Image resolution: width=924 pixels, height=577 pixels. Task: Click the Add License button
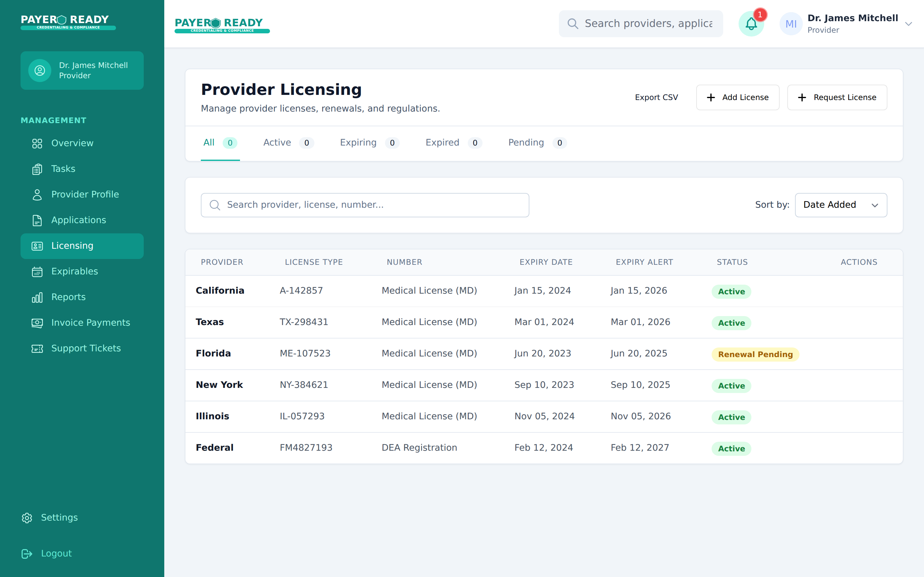pos(737,97)
